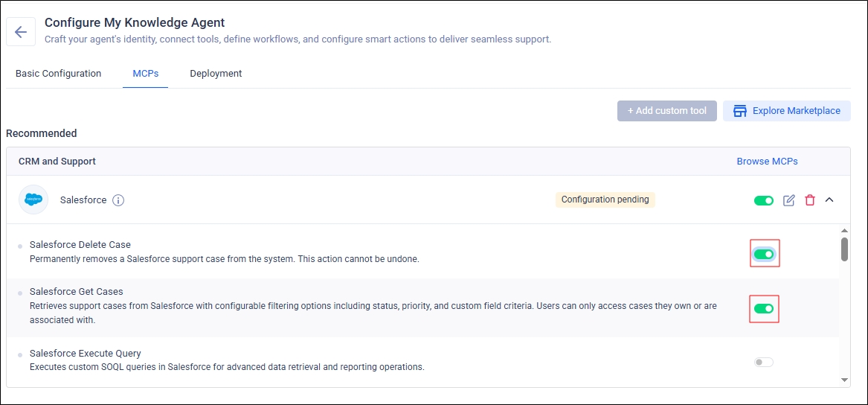
Task: Select the MCPs tab
Action: coord(145,74)
